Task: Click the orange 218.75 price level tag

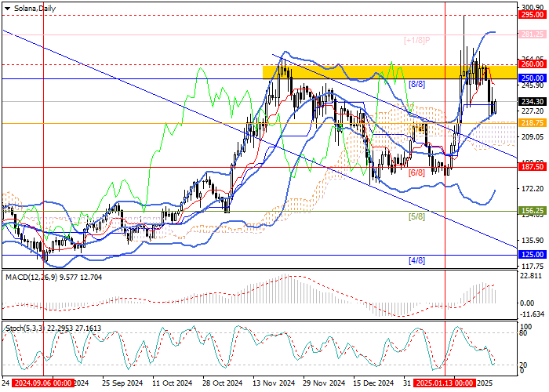Action: pyautogui.click(x=533, y=123)
